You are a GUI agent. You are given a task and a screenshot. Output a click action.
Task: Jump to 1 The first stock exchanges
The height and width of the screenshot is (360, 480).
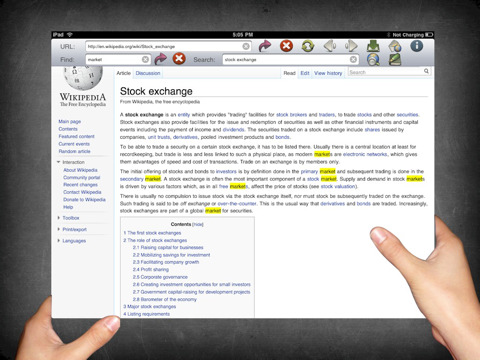pyautogui.click(x=152, y=233)
